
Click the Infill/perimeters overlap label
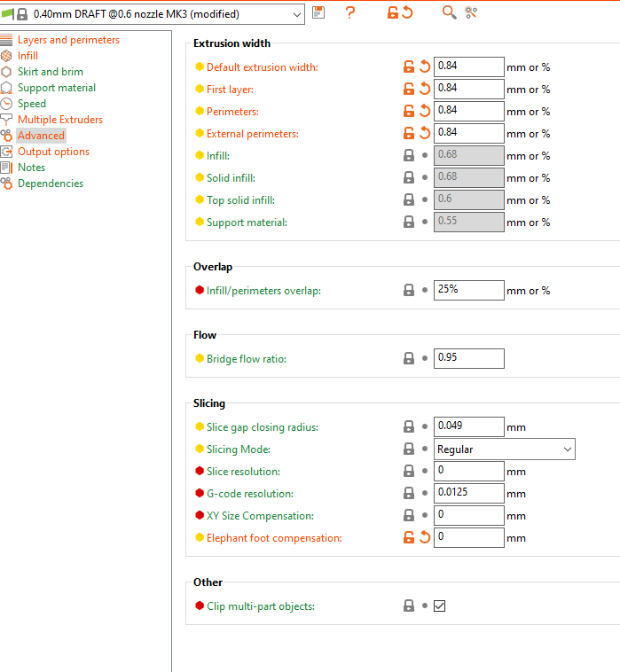click(x=263, y=290)
